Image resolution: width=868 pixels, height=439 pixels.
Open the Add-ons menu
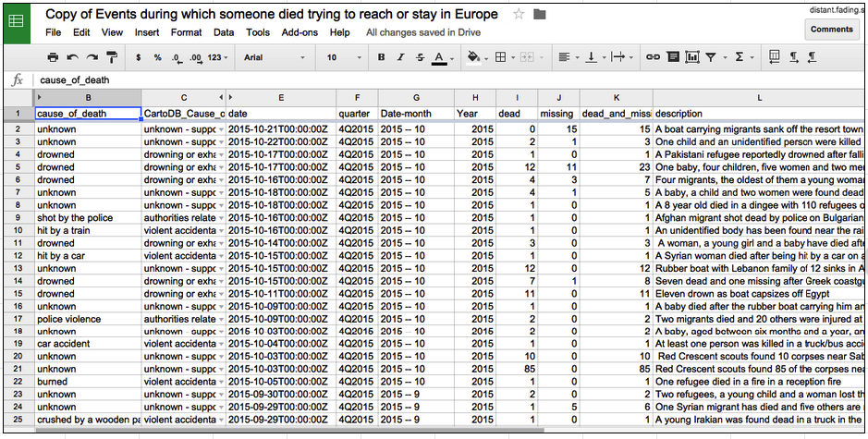pyautogui.click(x=300, y=32)
